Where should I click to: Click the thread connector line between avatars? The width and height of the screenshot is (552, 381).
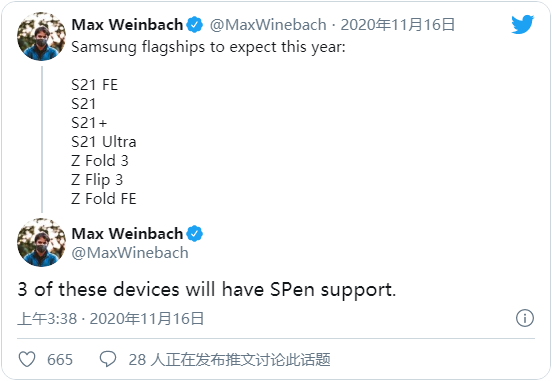[x=42, y=139]
